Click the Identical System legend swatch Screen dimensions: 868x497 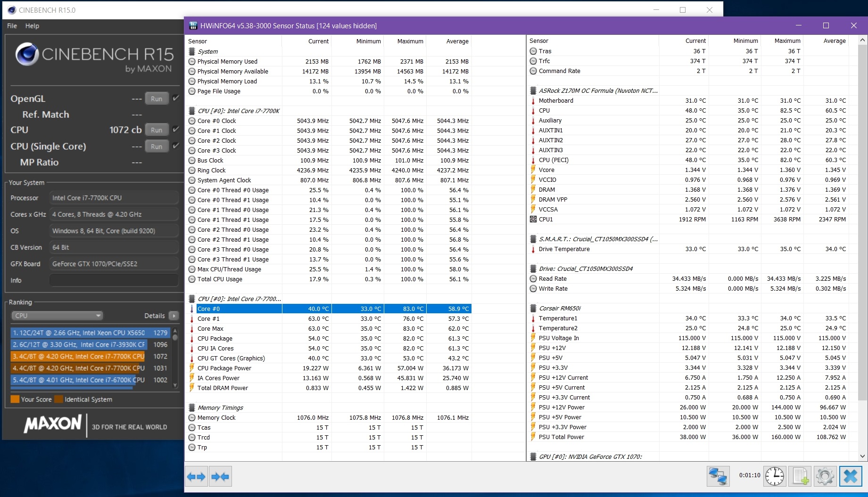(58, 399)
